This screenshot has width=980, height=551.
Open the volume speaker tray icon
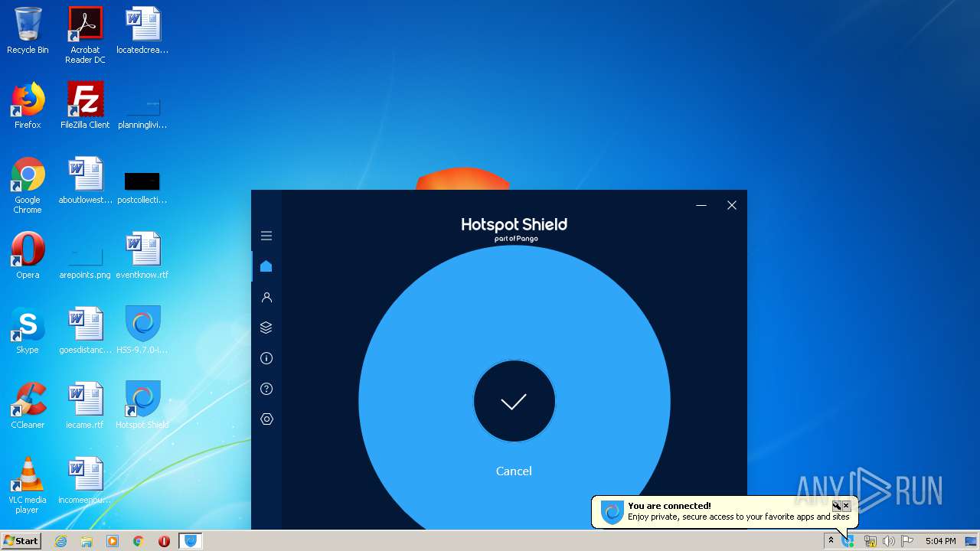point(888,541)
